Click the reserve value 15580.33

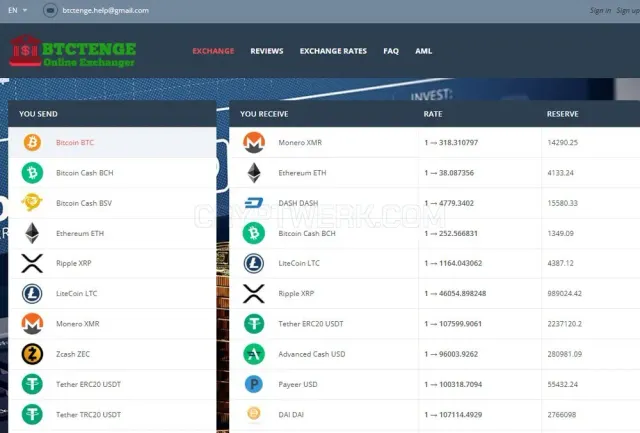point(562,203)
